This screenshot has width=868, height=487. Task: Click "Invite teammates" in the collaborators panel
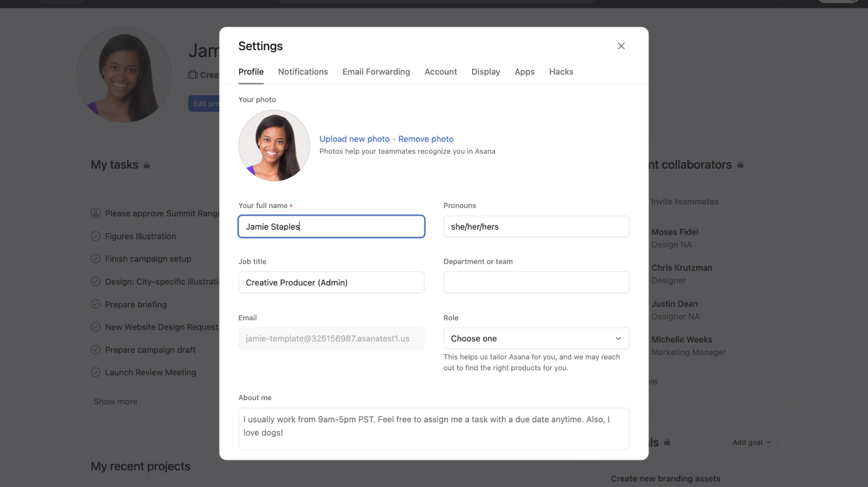coord(685,201)
